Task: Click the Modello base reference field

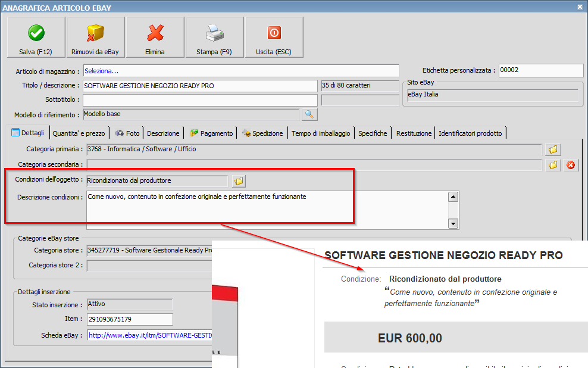Action: (x=191, y=114)
